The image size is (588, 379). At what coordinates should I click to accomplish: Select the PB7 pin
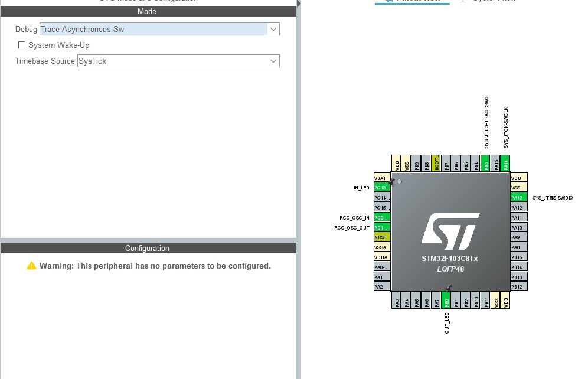[x=446, y=164]
